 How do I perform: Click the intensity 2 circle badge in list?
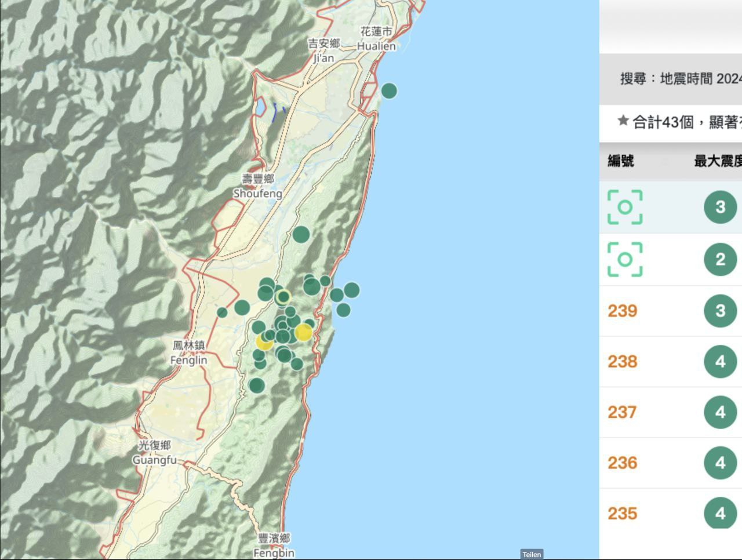pyautogui.click(x=720, y=259)
